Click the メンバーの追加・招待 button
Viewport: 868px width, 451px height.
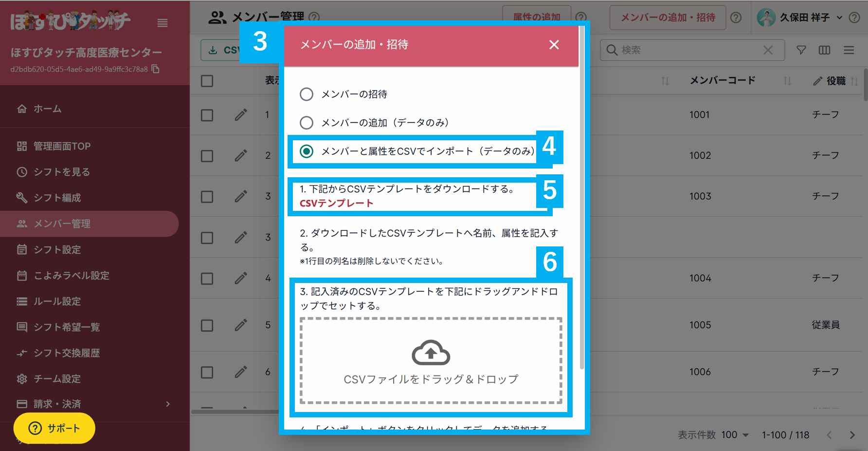click(667, 18)
